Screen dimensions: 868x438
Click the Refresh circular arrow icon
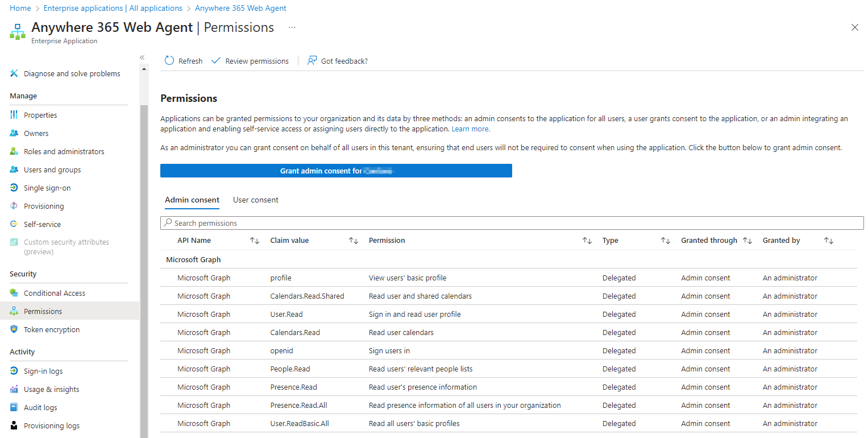(169, 61)
